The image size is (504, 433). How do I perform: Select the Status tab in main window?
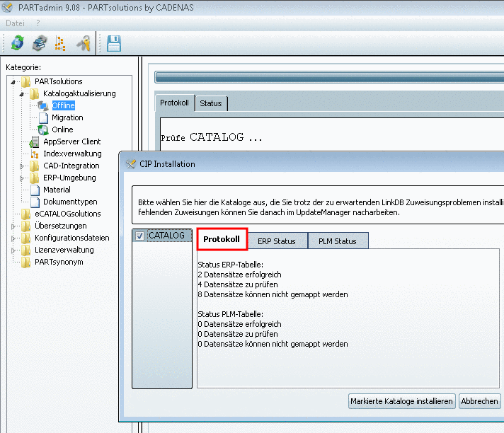211,103
